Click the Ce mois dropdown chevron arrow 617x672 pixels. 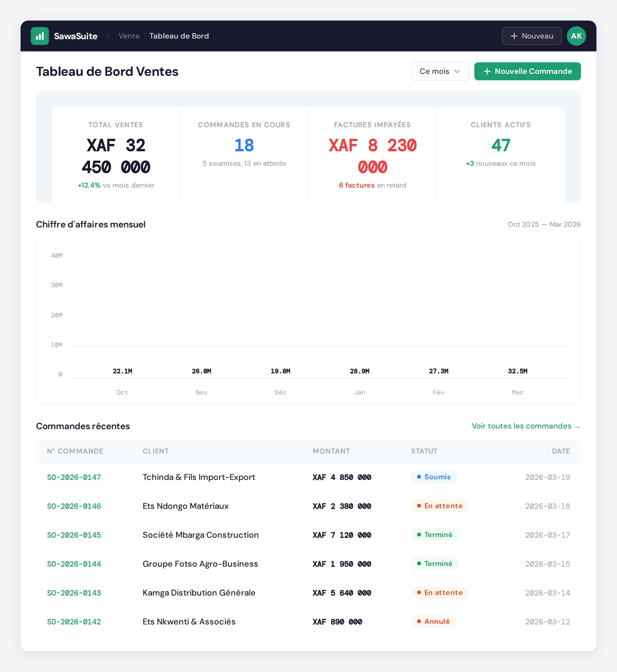click(x=457, y=71)
